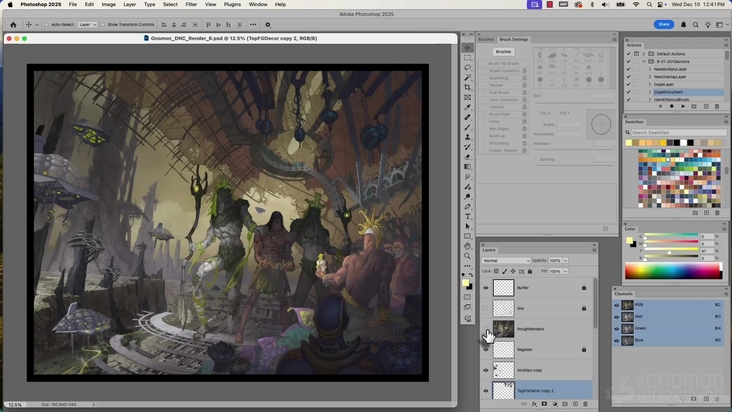Select the Move tool in the toolbar
The image size is (732, 412).
467,48
